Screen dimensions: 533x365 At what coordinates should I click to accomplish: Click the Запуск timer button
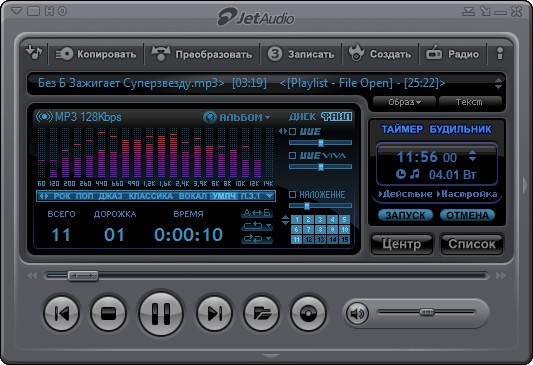[405, 215]
